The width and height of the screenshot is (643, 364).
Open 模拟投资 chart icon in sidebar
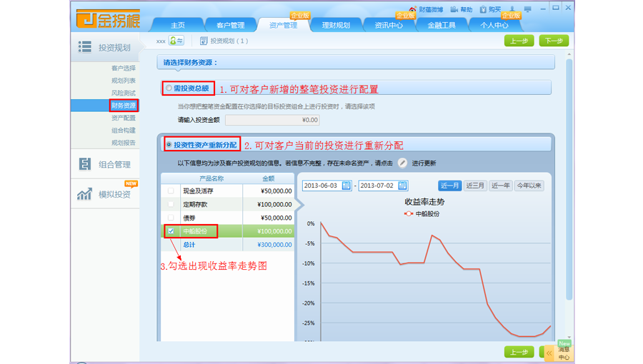click(x=85, y=194)
